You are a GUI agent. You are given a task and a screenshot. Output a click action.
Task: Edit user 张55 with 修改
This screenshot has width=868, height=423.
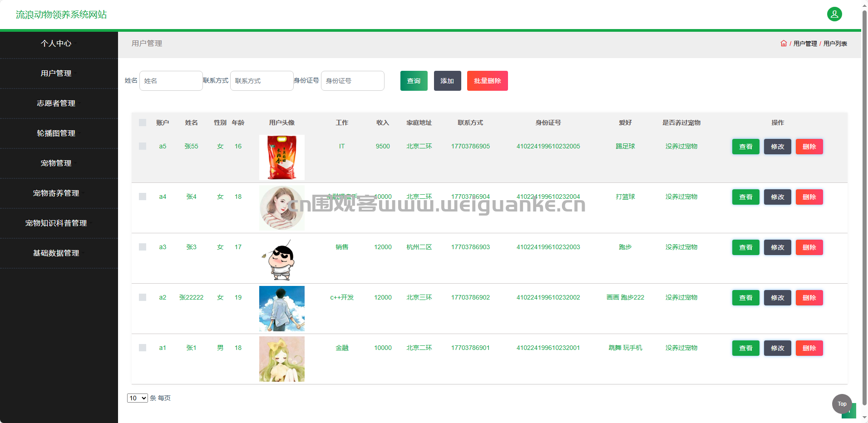point(778,147)
